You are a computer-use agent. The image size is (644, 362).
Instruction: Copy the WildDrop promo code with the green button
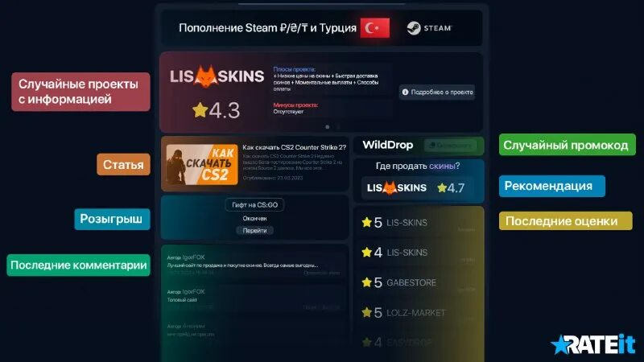[x=450, y=146]
